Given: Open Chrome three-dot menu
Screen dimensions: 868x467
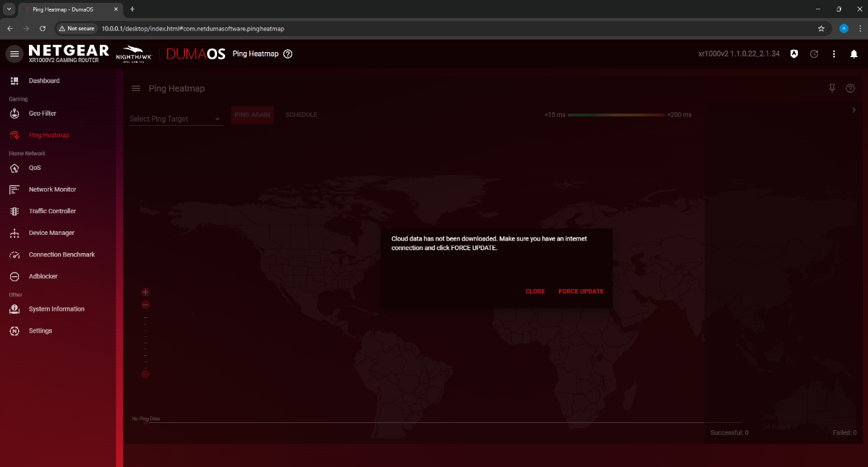Looking at the screenshot, I should click(x=859, y=28).
